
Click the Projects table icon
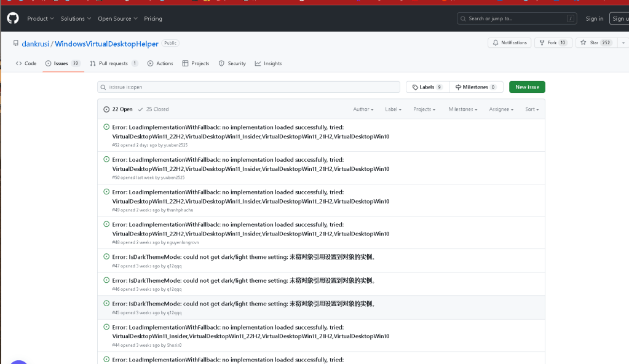(185, 63)
